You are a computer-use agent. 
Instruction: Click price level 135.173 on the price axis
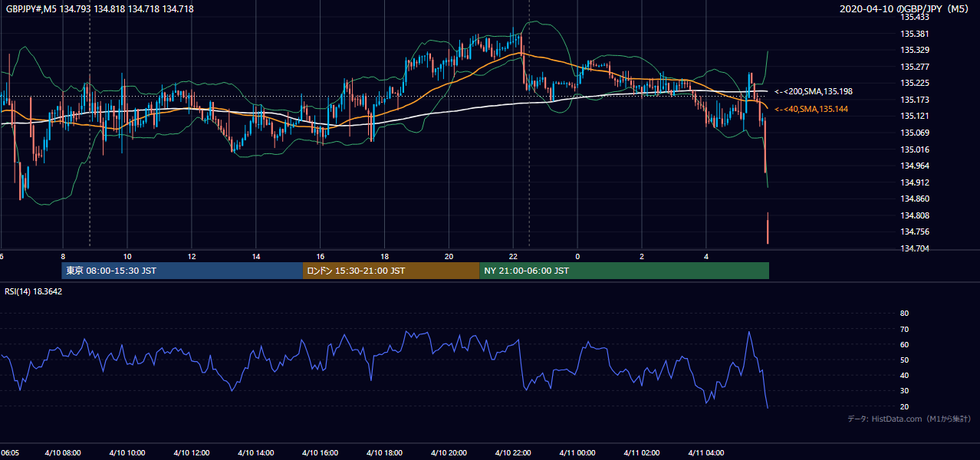(x=915, y=100)
